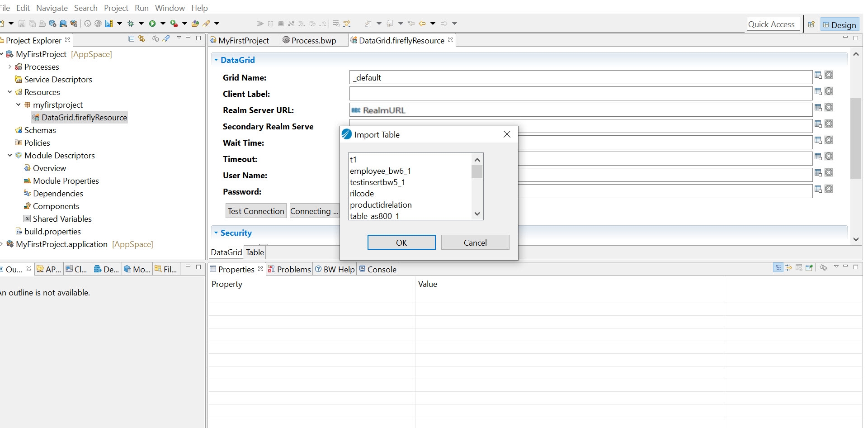This screenshot has width=868, height=428.
Task: Open the Navigate menu
Action: pyautogui.click(x=52, y=8)
